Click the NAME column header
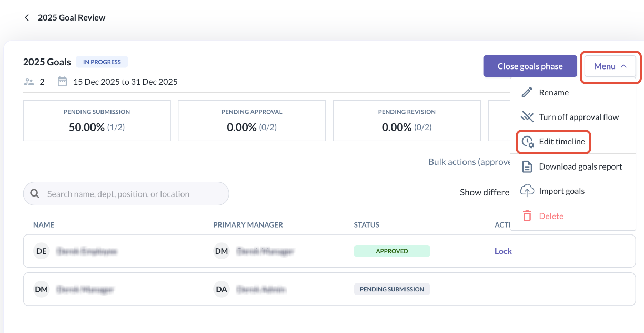 44,225
